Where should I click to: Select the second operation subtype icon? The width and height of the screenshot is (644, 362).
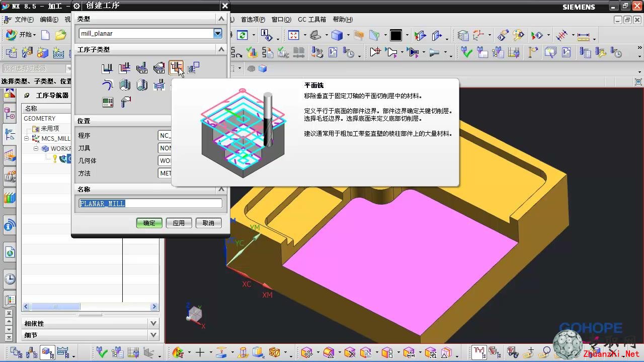click(x=124, y=68)
